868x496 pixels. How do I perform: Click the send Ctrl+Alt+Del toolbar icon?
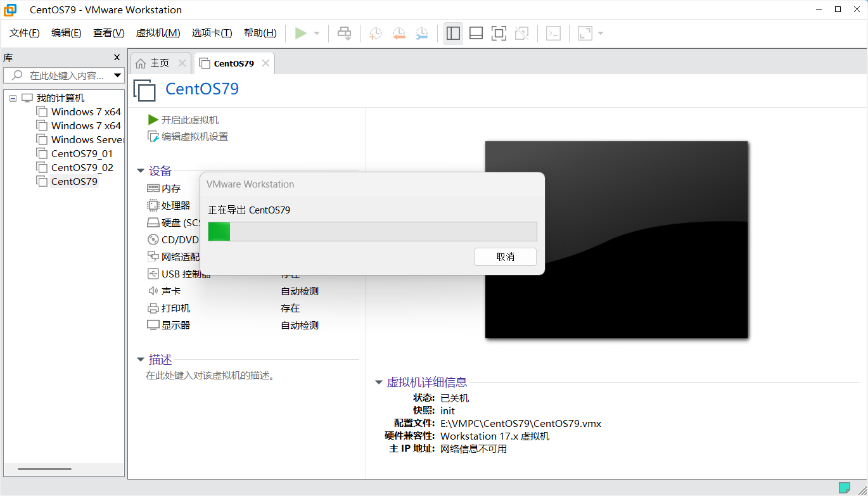[x=345, y=33]
